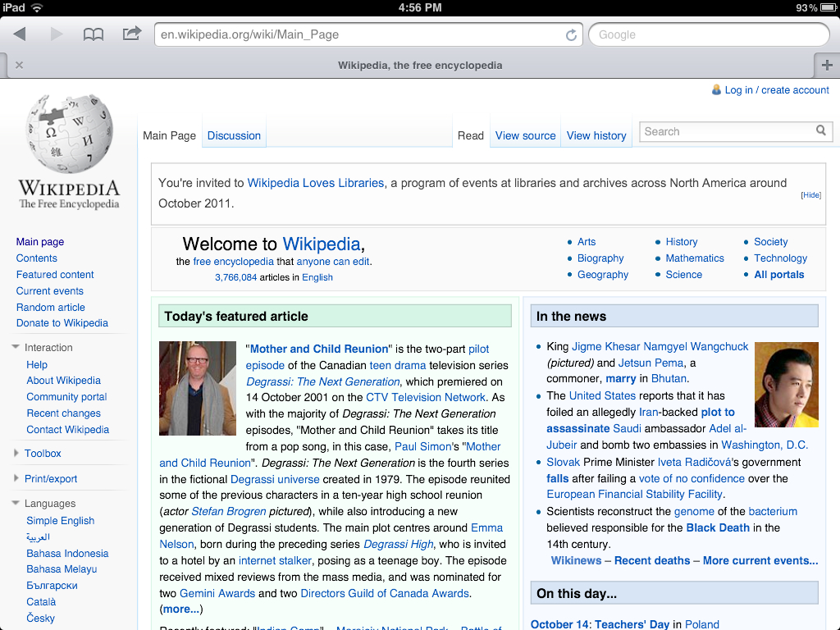Screen dimensions: 840x630
Task: Open All portals
Action: coord(779,274)
